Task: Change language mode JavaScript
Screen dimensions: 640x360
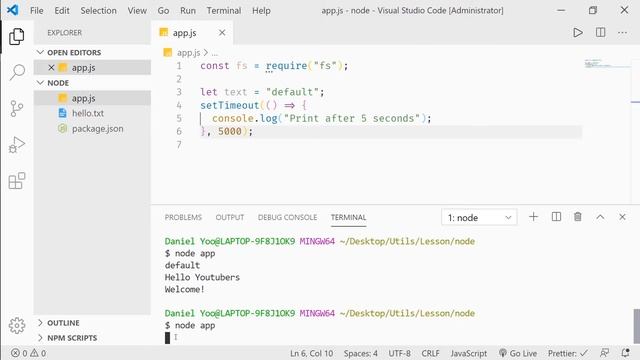Action: 469,353
